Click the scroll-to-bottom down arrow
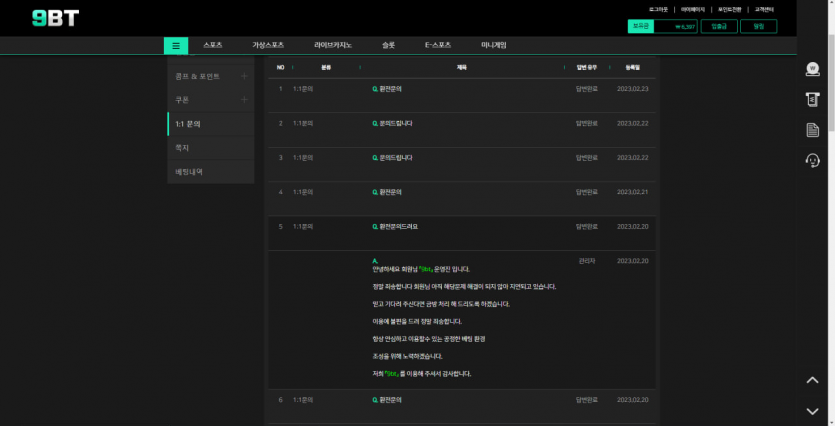Screen dimensions: 835x426 (812, 410)
